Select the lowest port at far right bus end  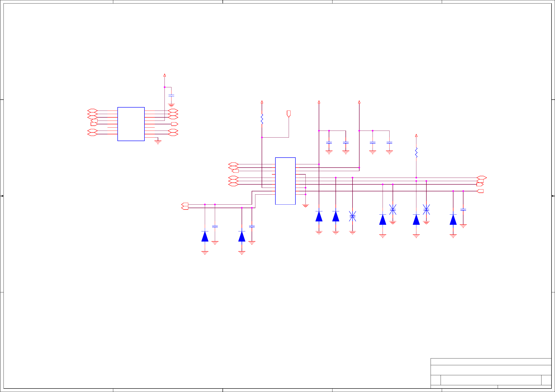coord(480,191)
